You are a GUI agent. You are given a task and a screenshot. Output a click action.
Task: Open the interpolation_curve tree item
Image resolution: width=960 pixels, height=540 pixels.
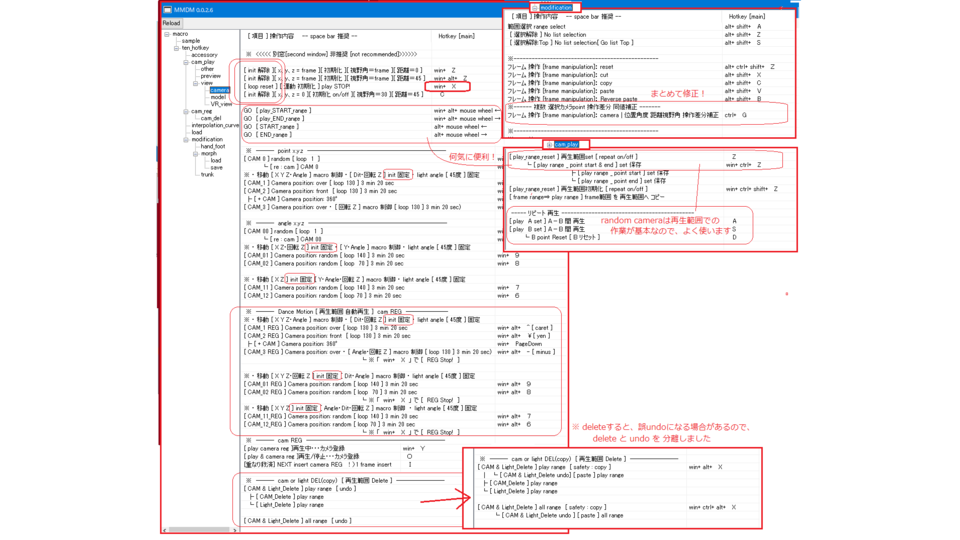[x=215, y=125]
